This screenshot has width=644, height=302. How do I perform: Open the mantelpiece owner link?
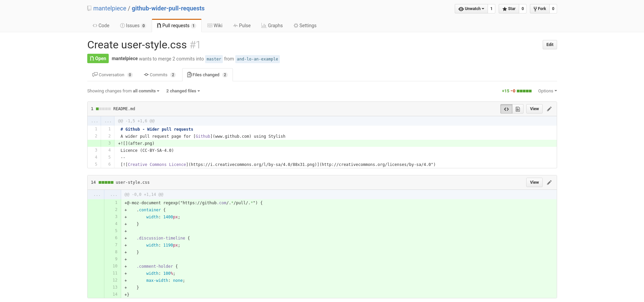tap(110, 8)
